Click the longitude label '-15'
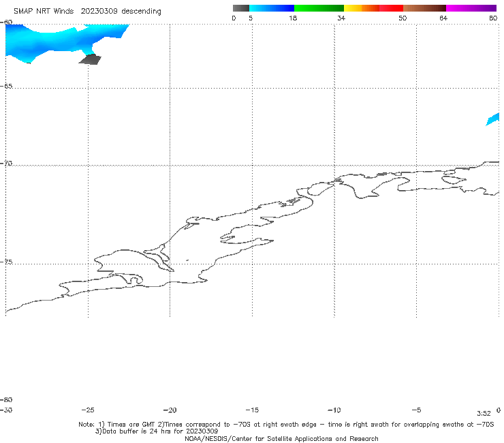The height and width of the screenshot is (443, 504). [x=252, y=410]
